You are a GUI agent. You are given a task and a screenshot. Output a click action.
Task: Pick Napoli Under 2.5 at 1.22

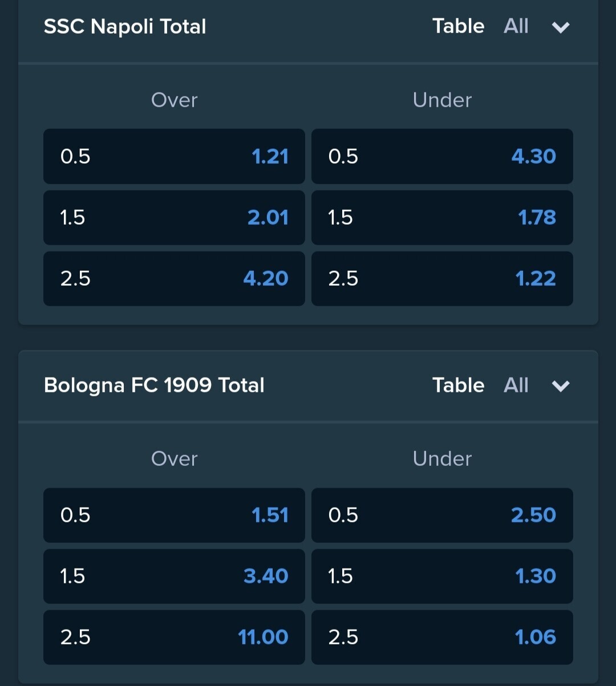(442, 278)
